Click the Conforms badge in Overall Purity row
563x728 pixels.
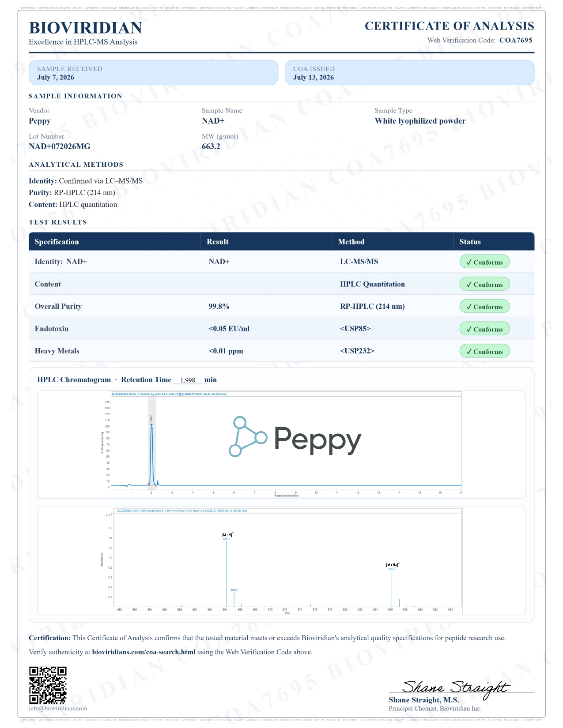(x=484, y=307)
